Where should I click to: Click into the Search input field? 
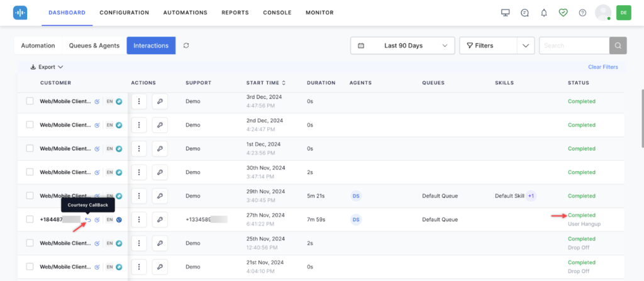coord(574,46)
